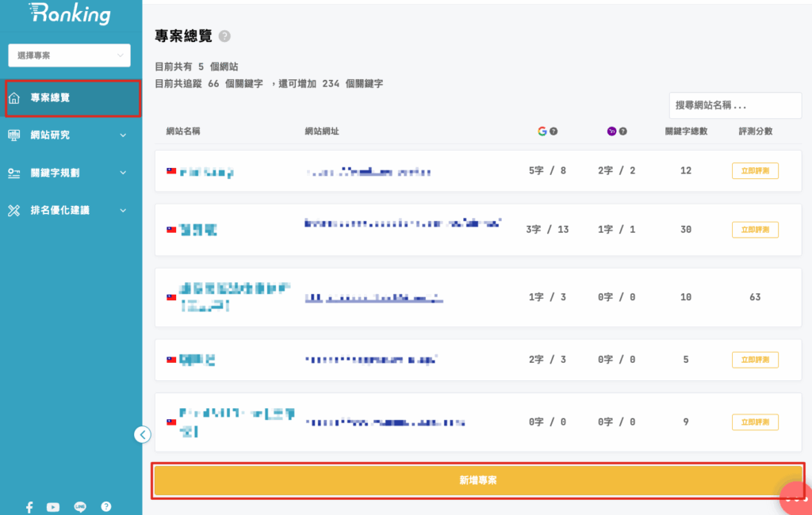Click help icon beside Yahoo column header
Viewport: 812px width, 515px height.
622,132
